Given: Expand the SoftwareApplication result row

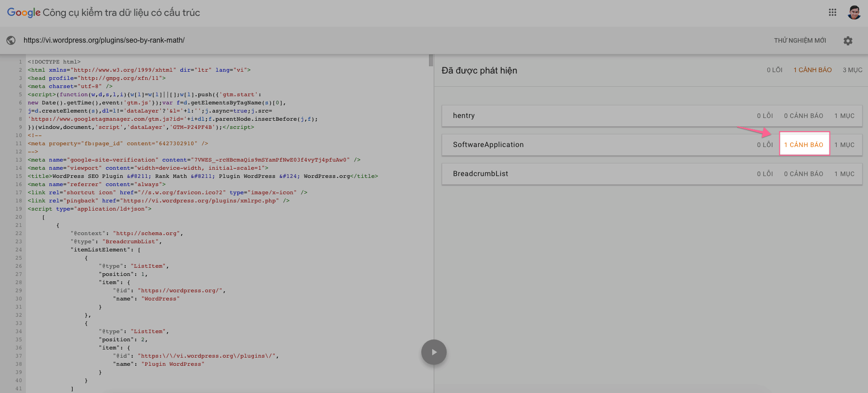Looking at the screenshot, I should (488, 145).
